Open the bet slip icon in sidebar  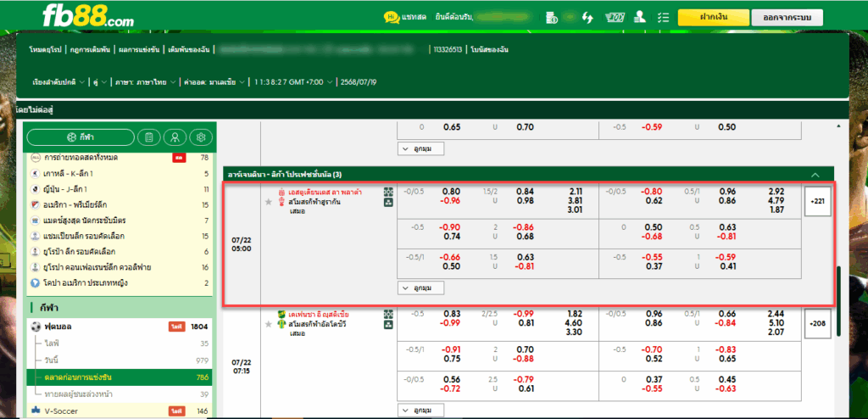click(149, 137)
